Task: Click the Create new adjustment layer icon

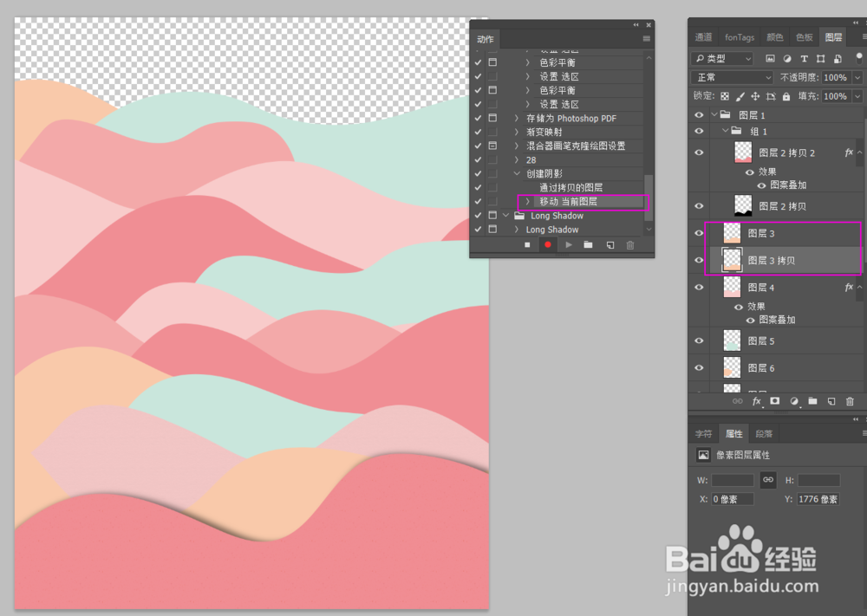Action: pyautogui.click(x=792, y=401)
